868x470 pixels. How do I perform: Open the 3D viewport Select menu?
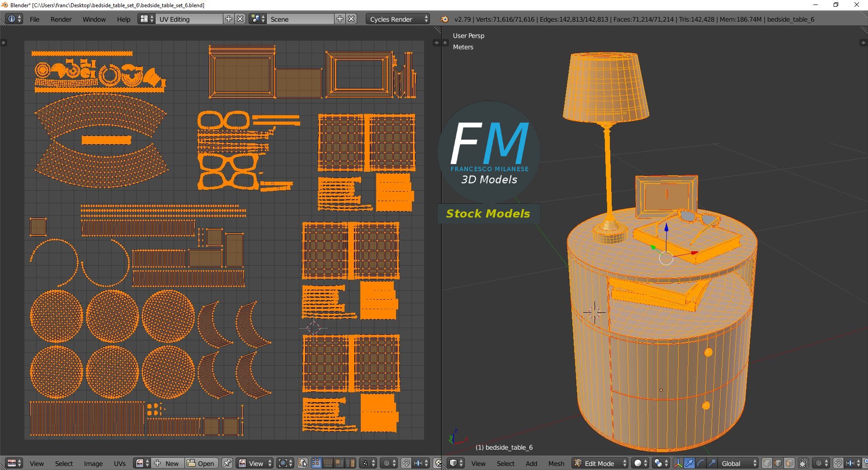[x=505, y=464]
